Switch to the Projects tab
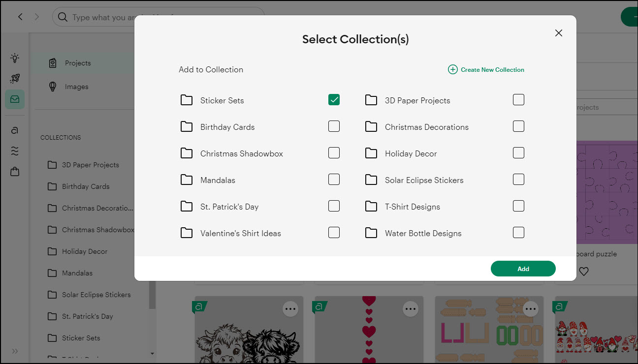This screenshot has height=364, width=638. [x=77, y=63]
